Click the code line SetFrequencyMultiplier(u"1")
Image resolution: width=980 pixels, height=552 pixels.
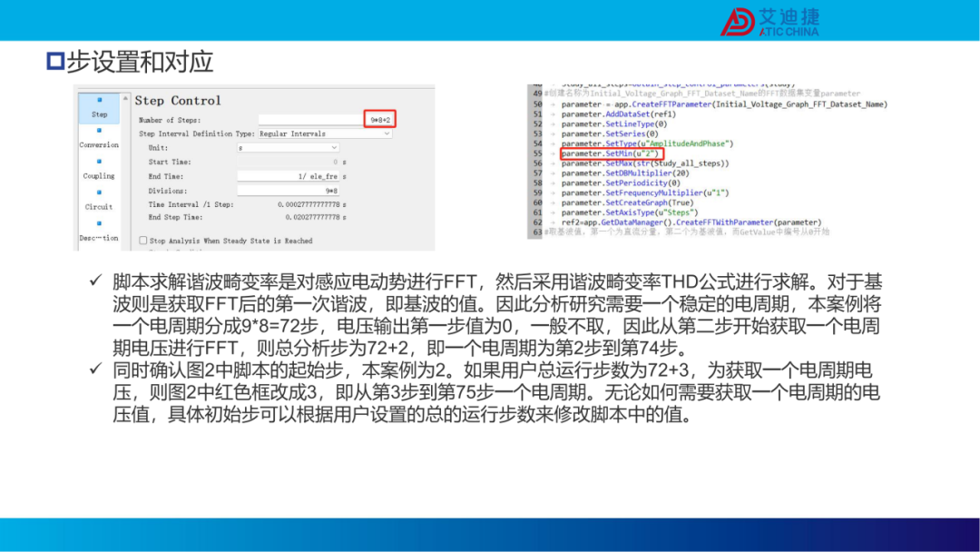click(645, 192)
